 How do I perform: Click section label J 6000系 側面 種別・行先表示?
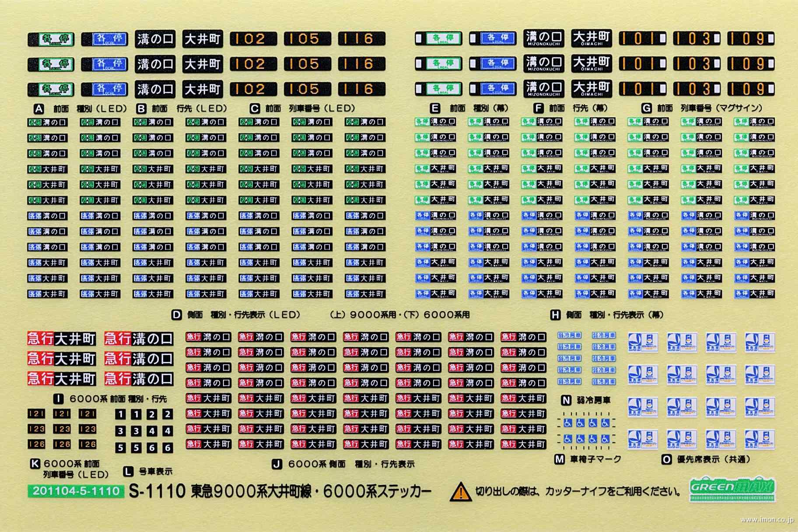343,464
